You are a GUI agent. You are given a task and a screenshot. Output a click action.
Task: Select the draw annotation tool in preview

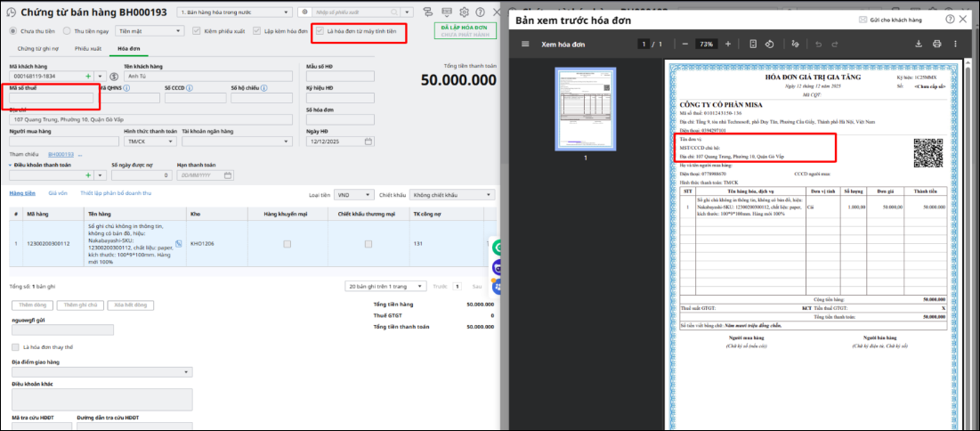click(x=795, y=45)
